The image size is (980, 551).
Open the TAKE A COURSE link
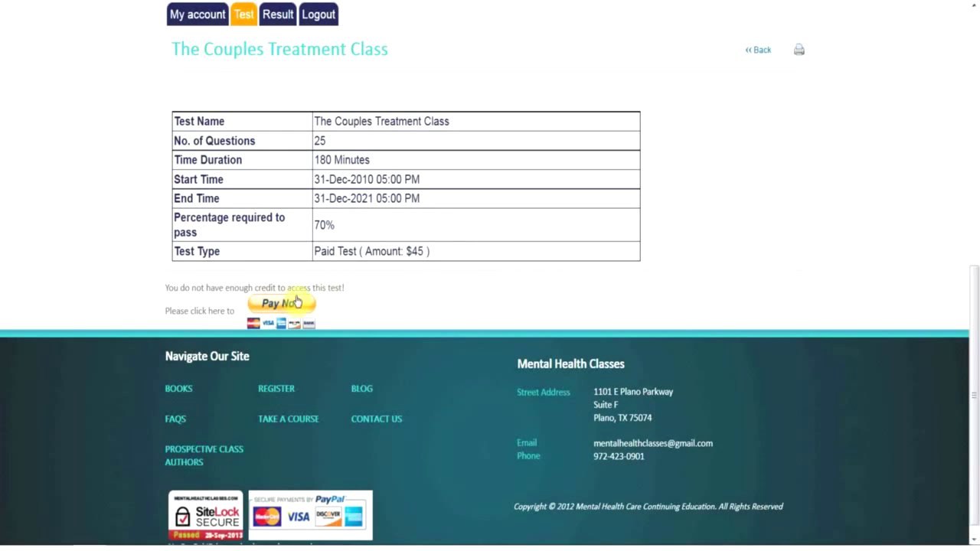coord(289,419)
